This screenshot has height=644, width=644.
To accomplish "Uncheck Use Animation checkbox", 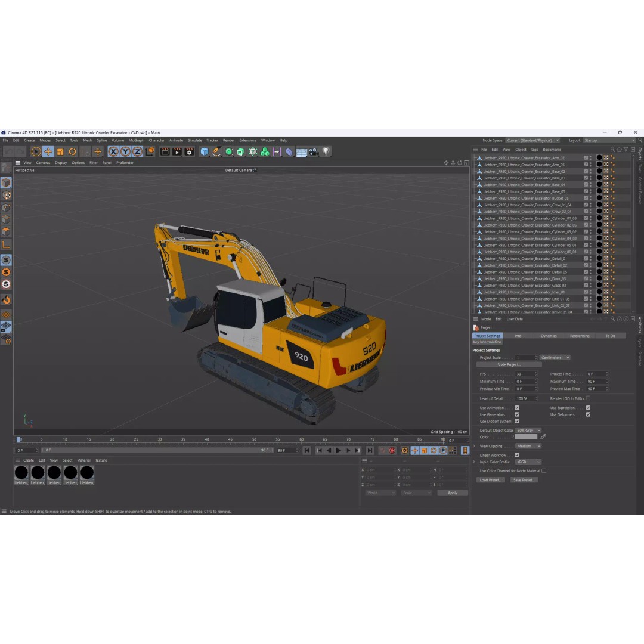I will point(517,408).
